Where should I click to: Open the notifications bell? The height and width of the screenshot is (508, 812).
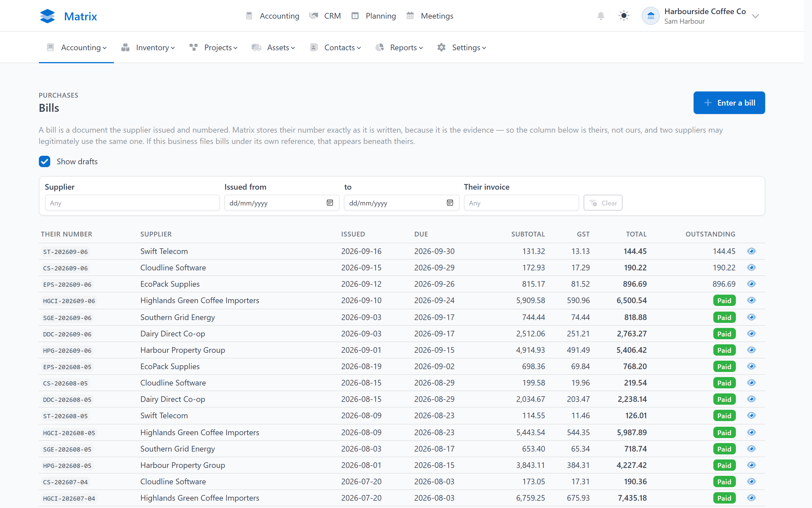click(x=601, y=16)
